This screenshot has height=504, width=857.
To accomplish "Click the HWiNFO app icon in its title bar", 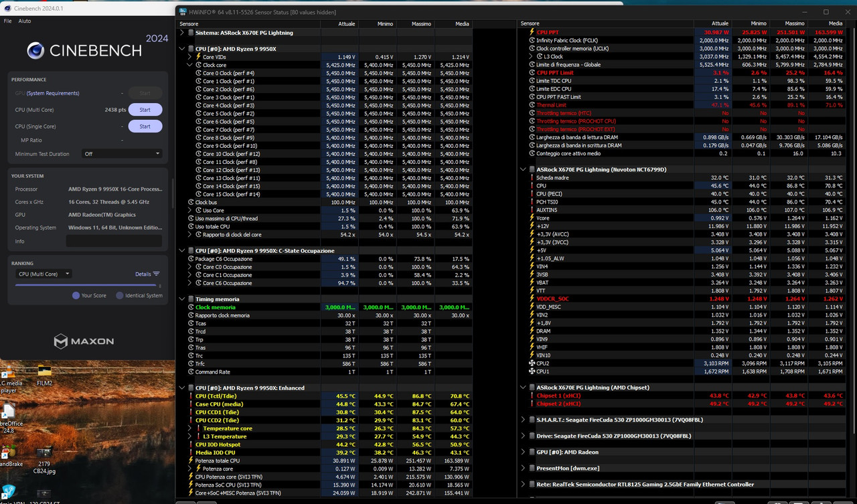I will pos(183,12).
